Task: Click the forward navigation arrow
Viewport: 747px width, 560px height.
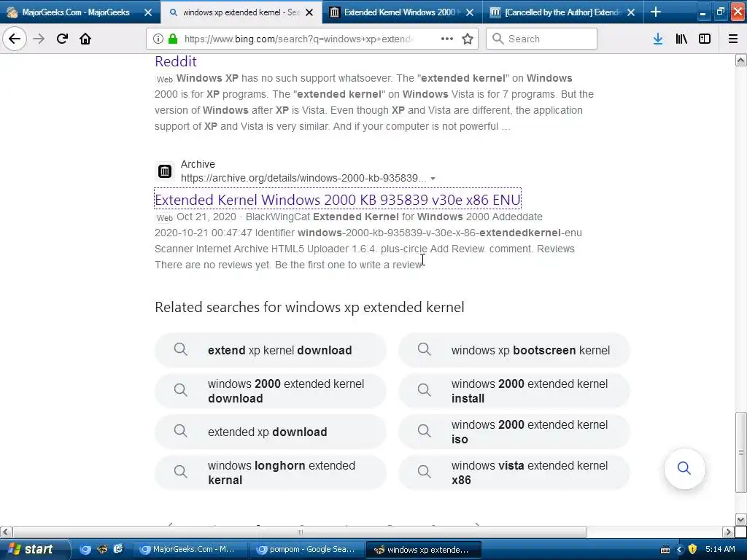Action: click(x=39, y=39)
